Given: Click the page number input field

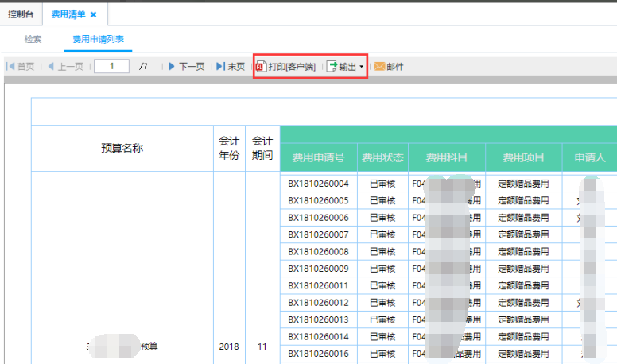Looking at the screenshot, I should (111, 67).
